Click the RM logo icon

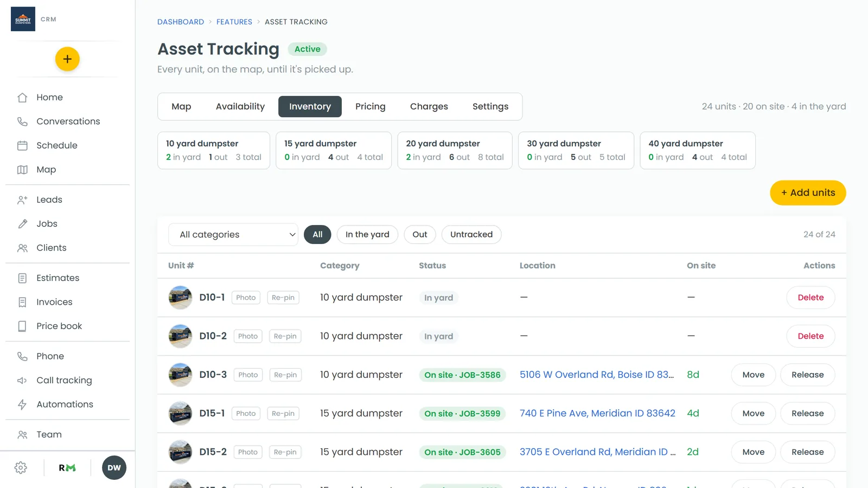coord(67,468)
